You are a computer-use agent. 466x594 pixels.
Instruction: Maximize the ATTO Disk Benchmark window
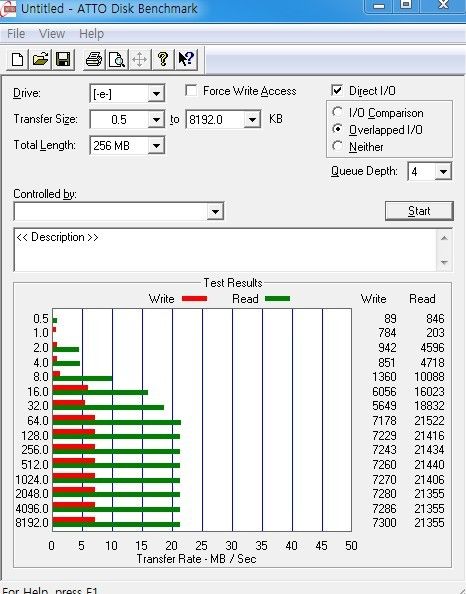[406, 6]
